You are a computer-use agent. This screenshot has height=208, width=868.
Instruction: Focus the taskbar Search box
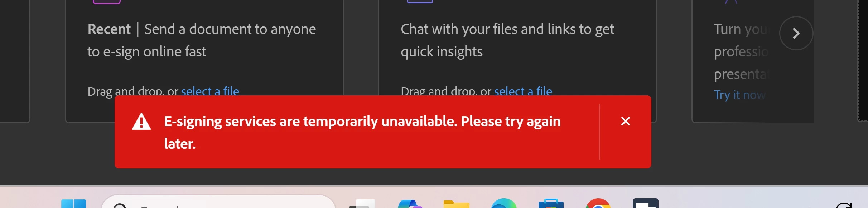tap(218, 202)
